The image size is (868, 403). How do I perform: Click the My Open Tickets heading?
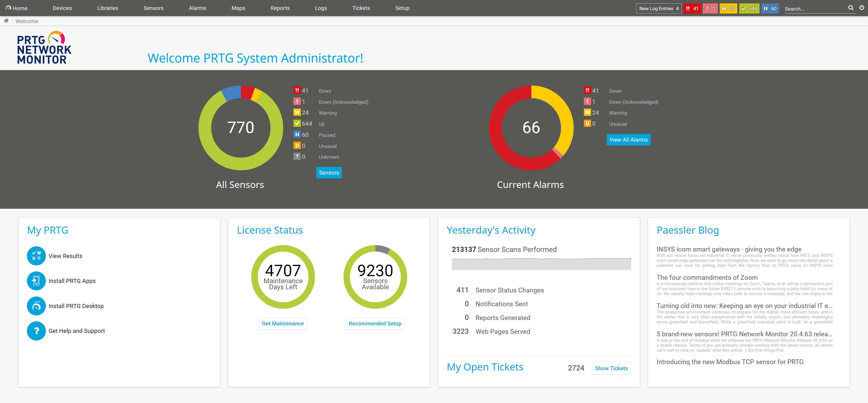tap(485, 367)
